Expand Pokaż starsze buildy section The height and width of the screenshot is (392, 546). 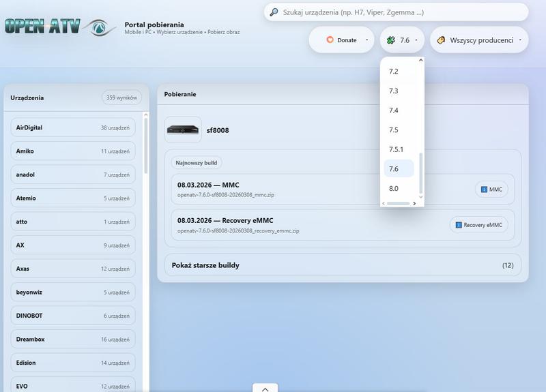click(x=343, y=265)
